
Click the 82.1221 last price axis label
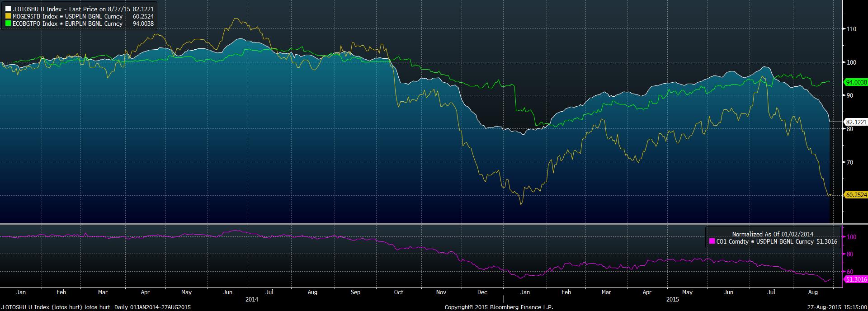coord(856,122)
